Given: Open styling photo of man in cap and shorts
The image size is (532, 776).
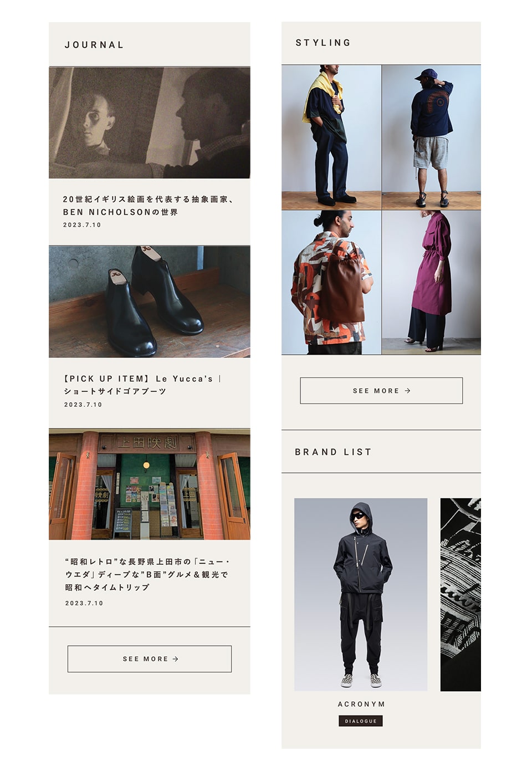Looking at the screenshot, I should [432, 137].
